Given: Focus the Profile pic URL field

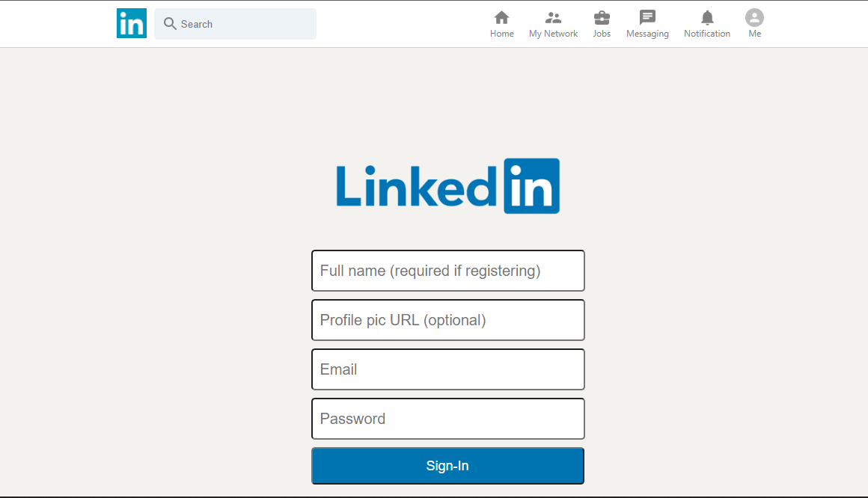Looking at the screenshot, I should click(x=447, y=320).
